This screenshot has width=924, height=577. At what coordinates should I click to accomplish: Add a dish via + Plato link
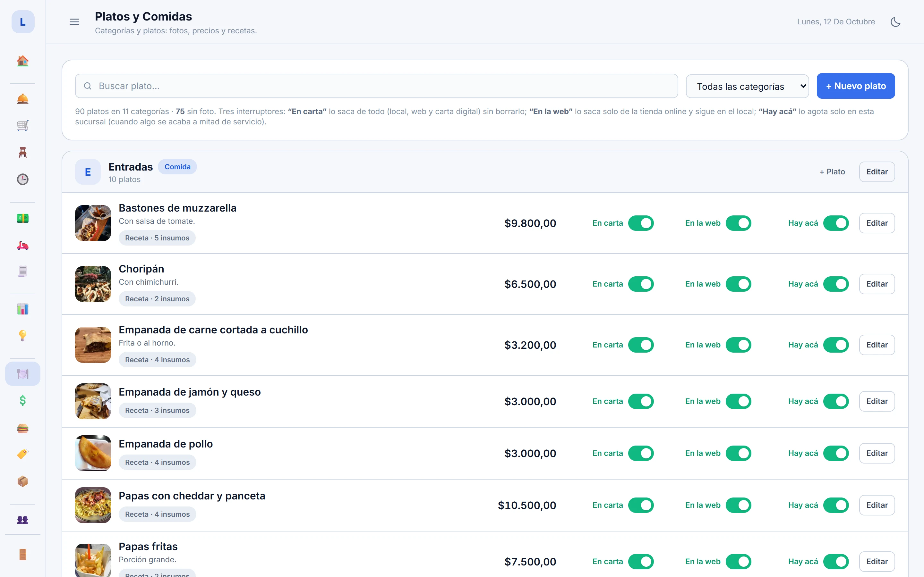(832, 172)
